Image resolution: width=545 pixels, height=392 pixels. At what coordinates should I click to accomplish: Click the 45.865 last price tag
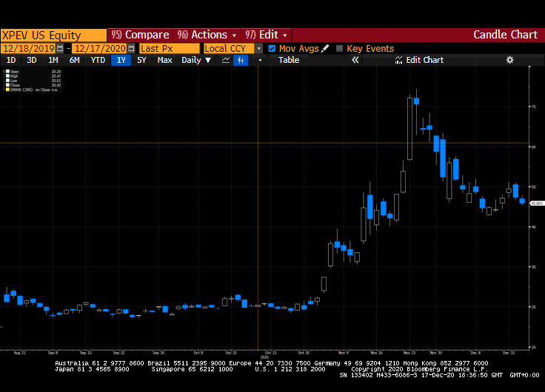coord(537,203)
